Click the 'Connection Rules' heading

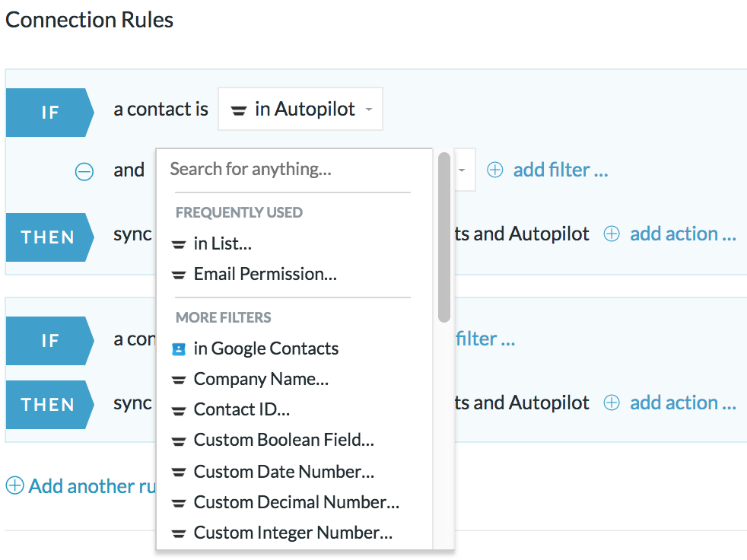[90, 20]
